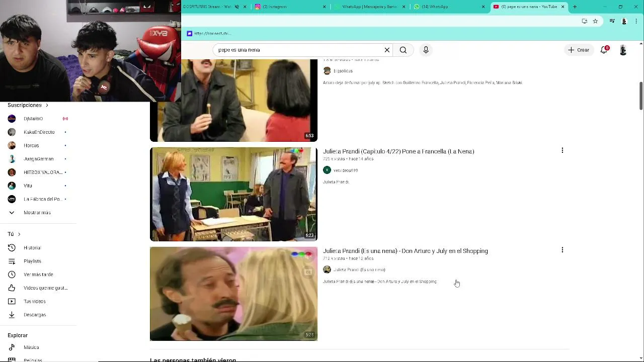Expand the Tú section chevron
This screenshot has height=362, width=644.
[x=19, y=234]
